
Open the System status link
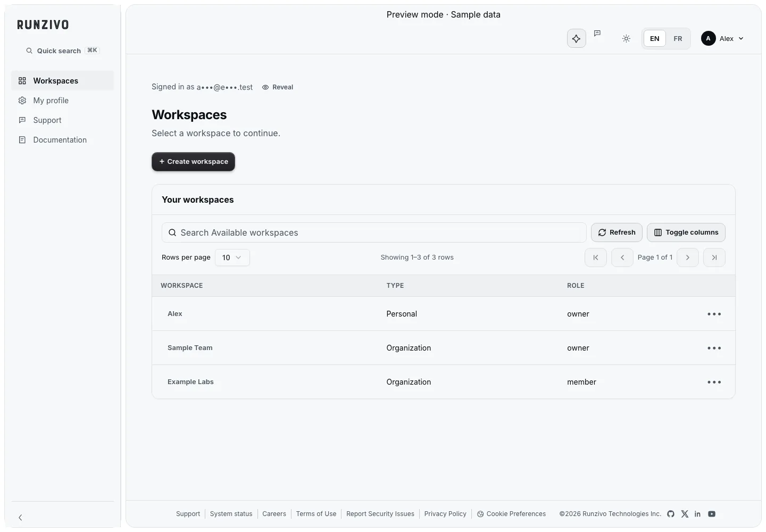point(231,514)
